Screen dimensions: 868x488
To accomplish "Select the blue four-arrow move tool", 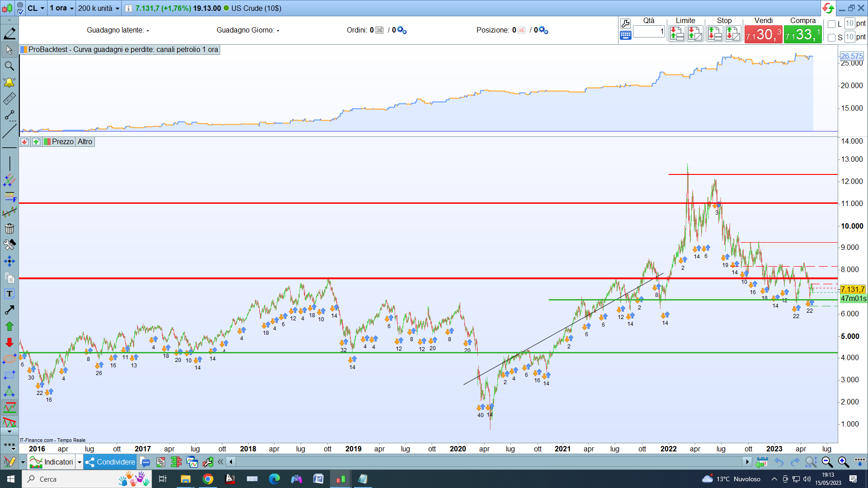I will [x=9, y=261].
